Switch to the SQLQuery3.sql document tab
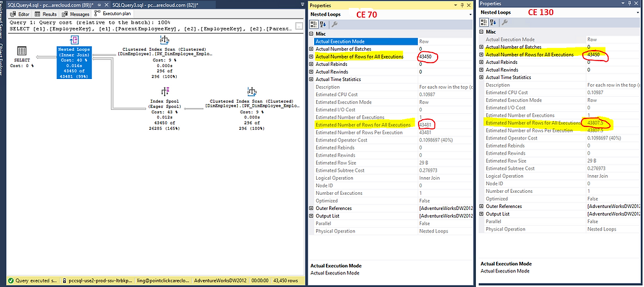Screen dimensions: 644x287 (x=155, y=3)
